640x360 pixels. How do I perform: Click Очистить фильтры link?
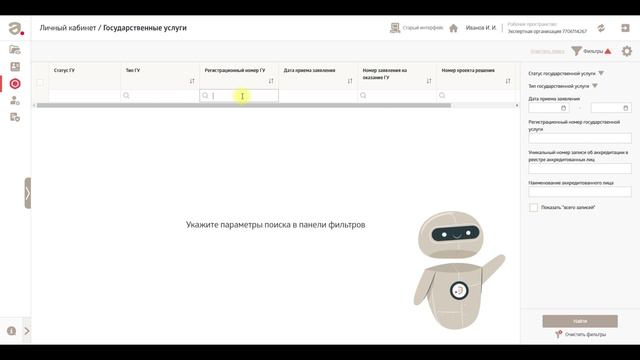[x=585, y=334]
